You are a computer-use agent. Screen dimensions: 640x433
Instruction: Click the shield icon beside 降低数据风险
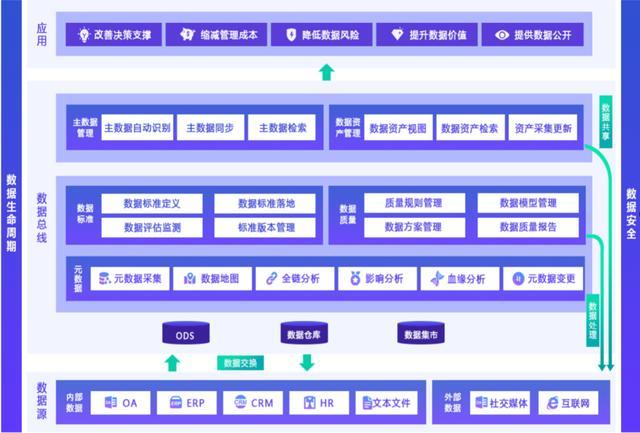291,35
